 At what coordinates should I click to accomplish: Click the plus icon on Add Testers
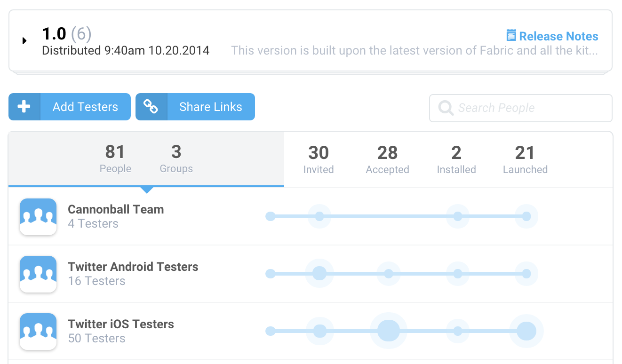click(24, 106)
